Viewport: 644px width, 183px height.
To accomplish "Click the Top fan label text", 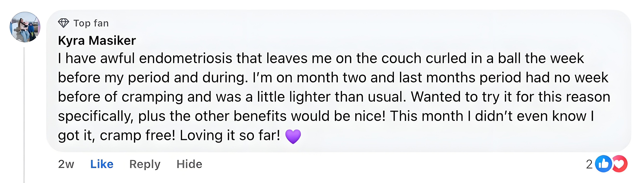I will (91, 23).
